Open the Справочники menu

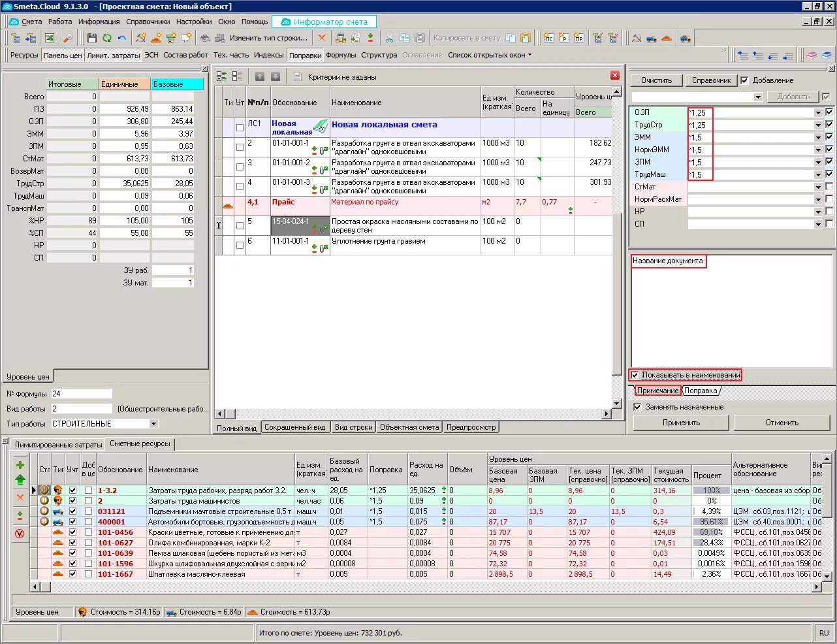(148, 22)
